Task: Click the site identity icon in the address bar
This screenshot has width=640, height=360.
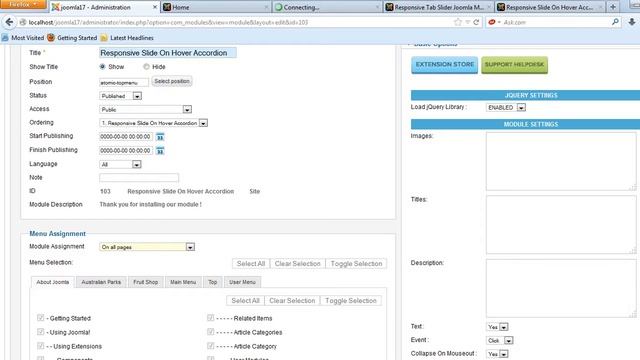Action: [23, 22]
